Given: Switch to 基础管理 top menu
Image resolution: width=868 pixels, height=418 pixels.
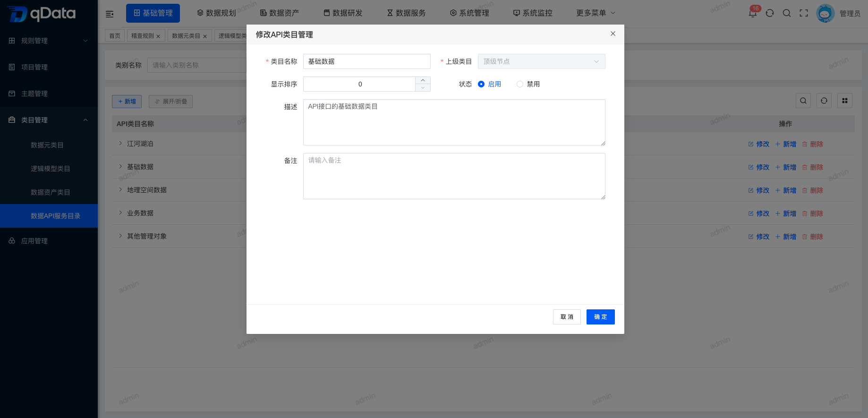Looking at the screenshot, I should [153, 13].
